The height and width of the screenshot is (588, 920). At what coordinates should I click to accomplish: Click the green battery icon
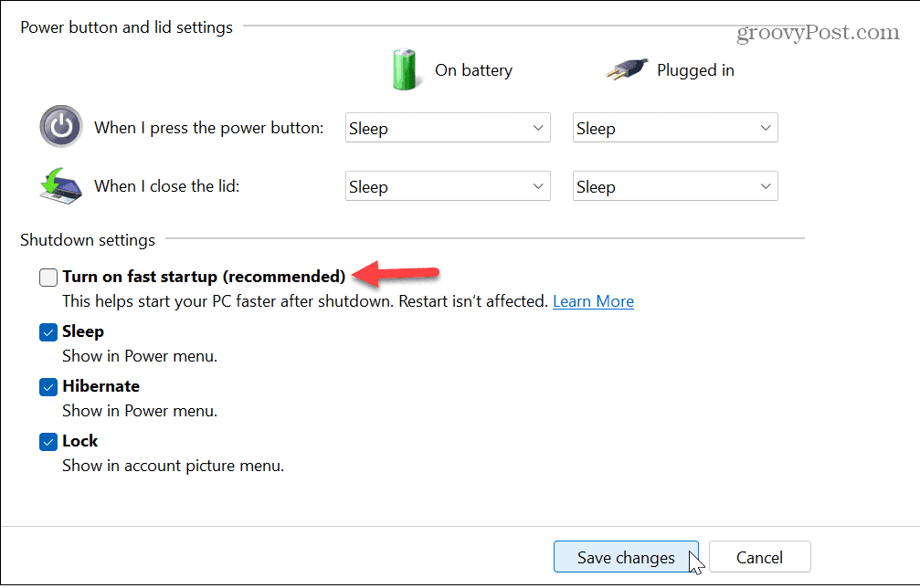pos(404,69)
